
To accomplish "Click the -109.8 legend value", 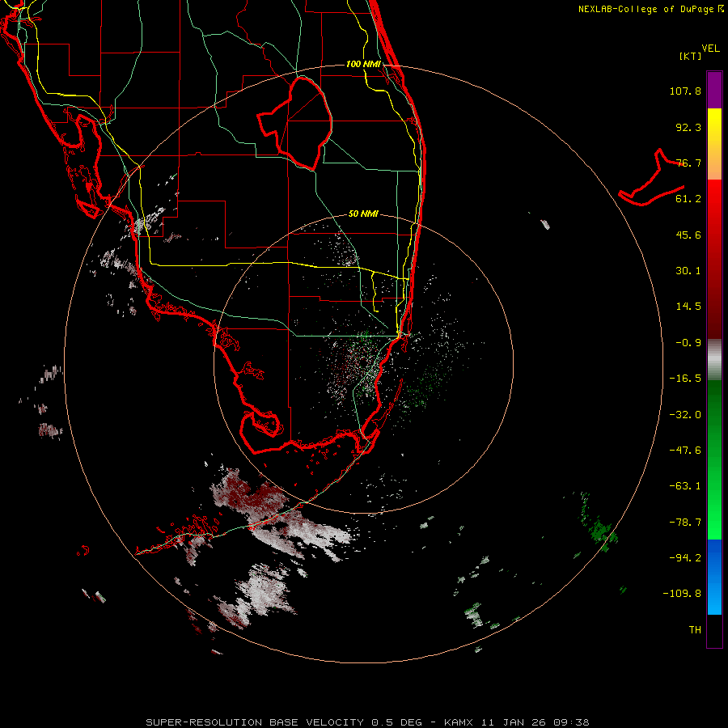I will tap(682, 594).
